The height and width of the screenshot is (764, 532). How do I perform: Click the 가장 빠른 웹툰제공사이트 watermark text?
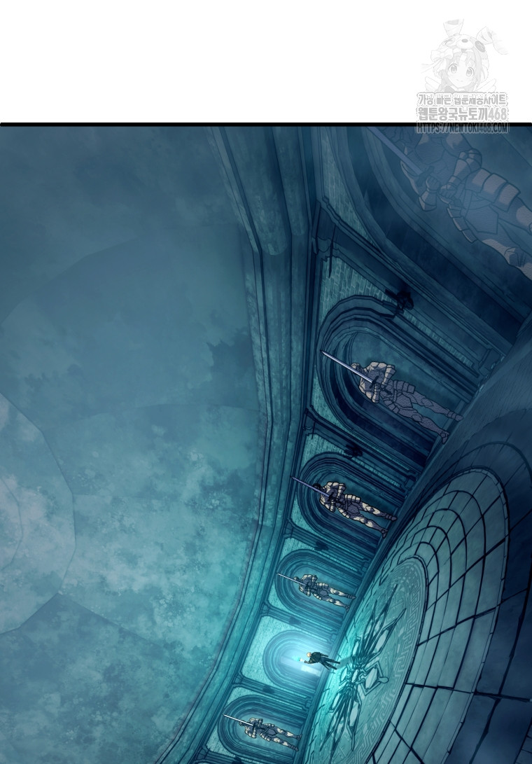coord(463,99)
